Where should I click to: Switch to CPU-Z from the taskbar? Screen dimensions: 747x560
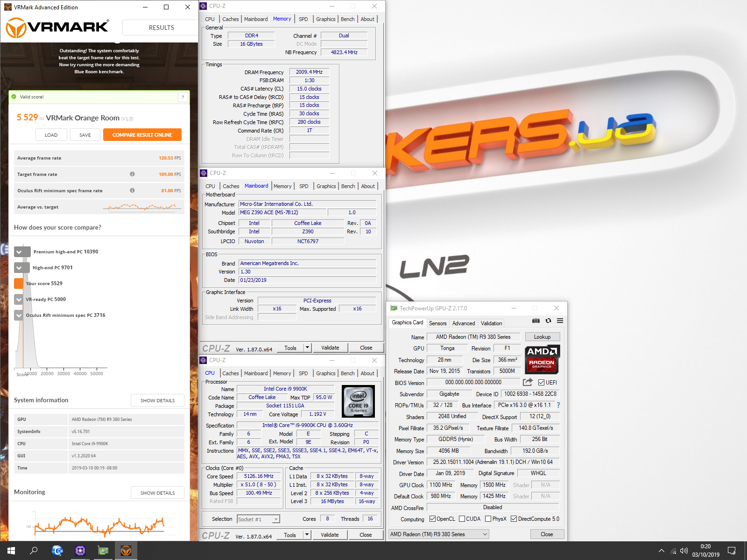[80, 551]
